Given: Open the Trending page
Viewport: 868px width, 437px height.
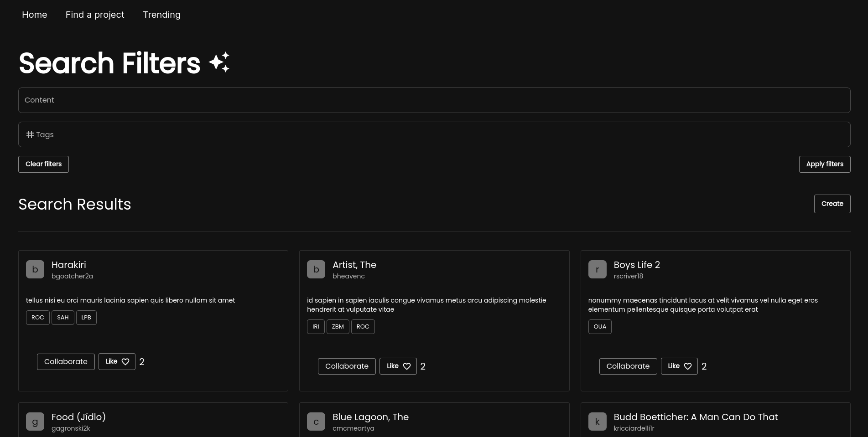Looking at the screenshot, I should [162, 15].
